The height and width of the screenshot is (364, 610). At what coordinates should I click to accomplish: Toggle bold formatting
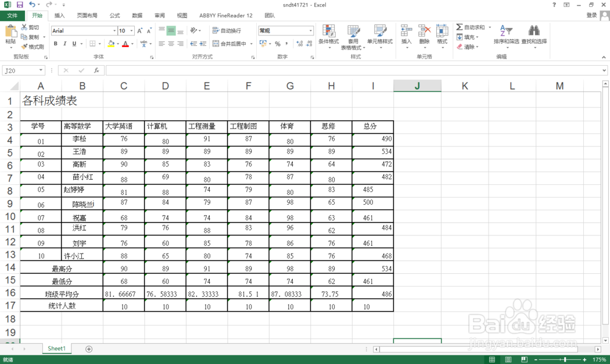[56, 43]
